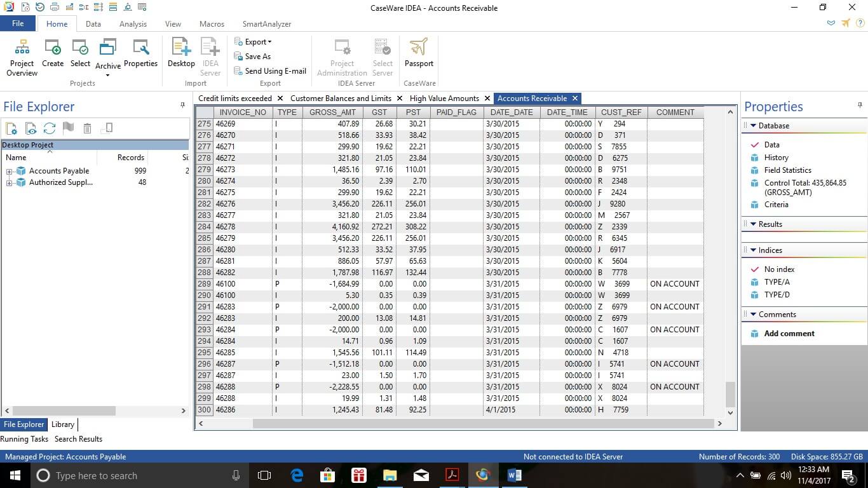This screenshot has width=868, height=488.
Task: Open Project Overview in the ribbon
Action: click(x=22, y=57)
